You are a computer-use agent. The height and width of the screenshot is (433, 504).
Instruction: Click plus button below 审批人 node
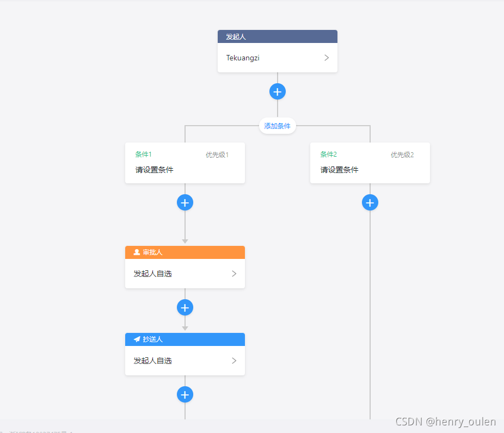point(185,307)
